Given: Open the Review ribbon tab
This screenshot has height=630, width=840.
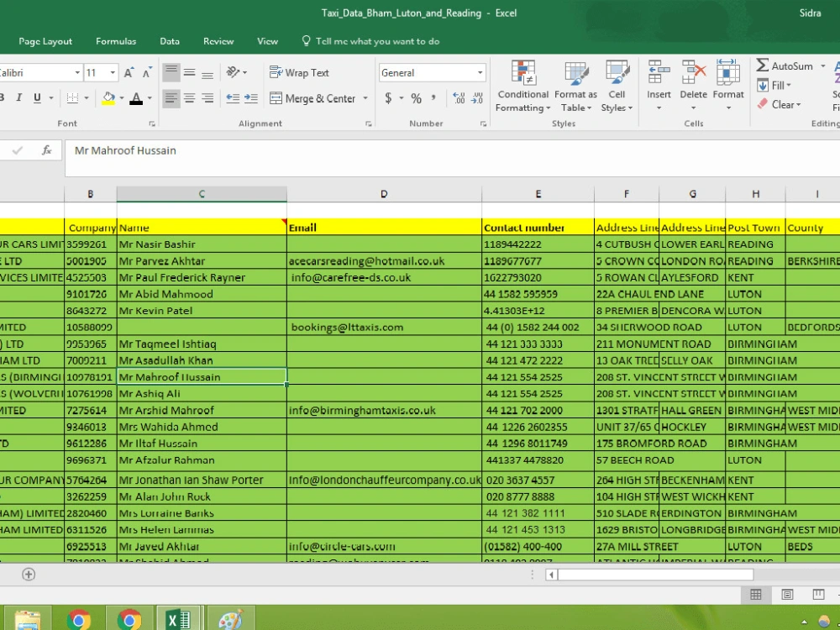Looking at the screenshot, I should point(218,41).
